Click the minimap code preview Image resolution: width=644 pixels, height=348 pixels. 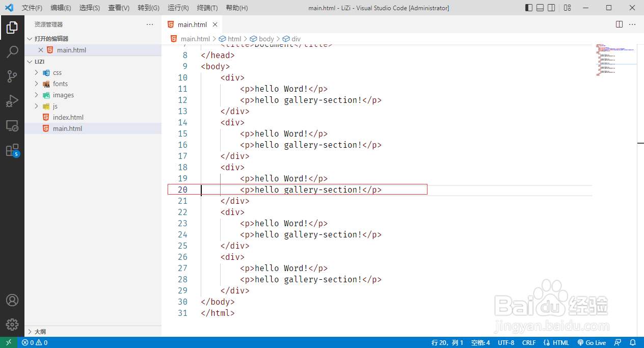(x=615, y=60)
